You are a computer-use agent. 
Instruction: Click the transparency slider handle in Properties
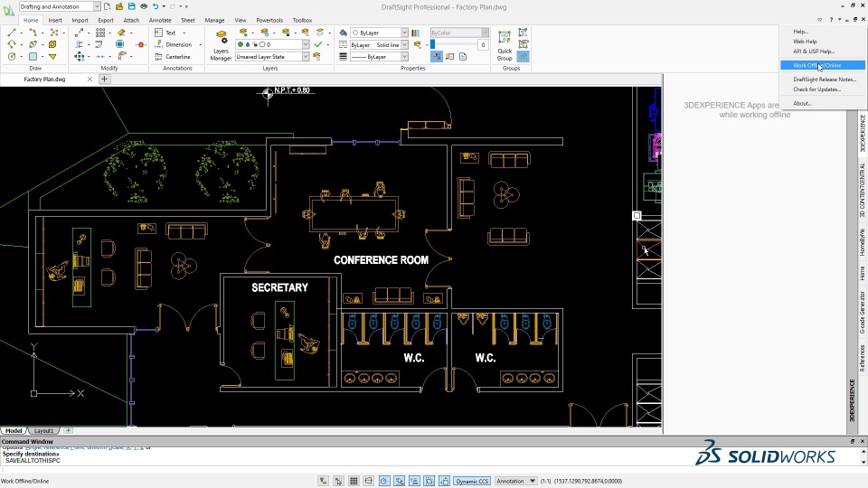tap(433, 44)
